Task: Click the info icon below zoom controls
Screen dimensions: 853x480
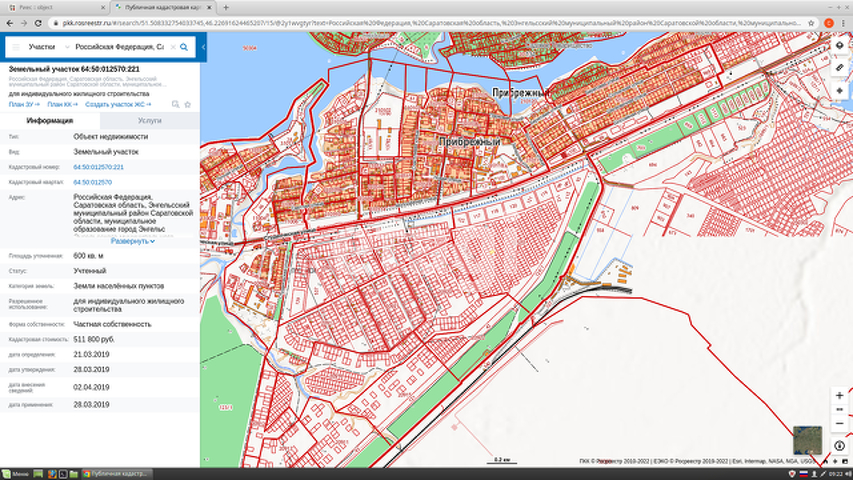Action: click(839, 445)
